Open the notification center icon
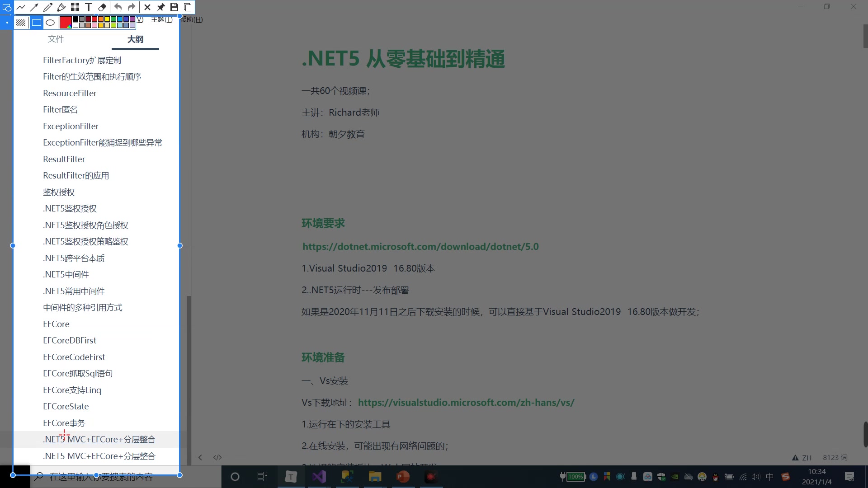868x488 pixels. [x=849, y=477]
